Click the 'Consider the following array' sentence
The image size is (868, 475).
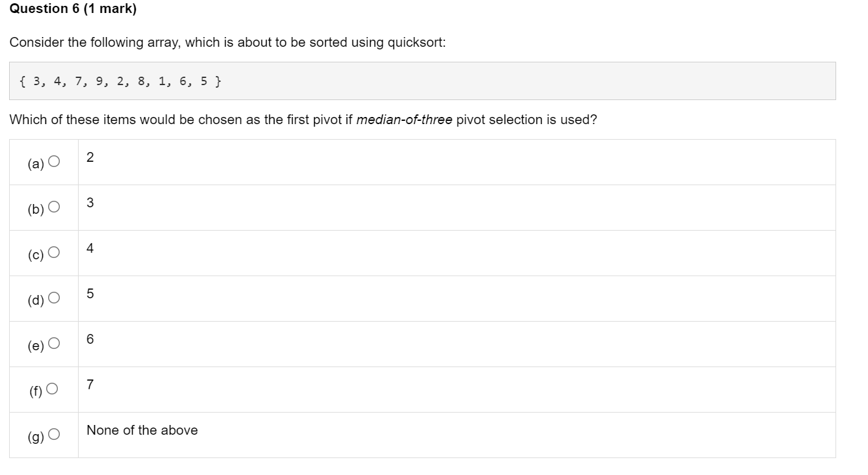tap(228, 42)
